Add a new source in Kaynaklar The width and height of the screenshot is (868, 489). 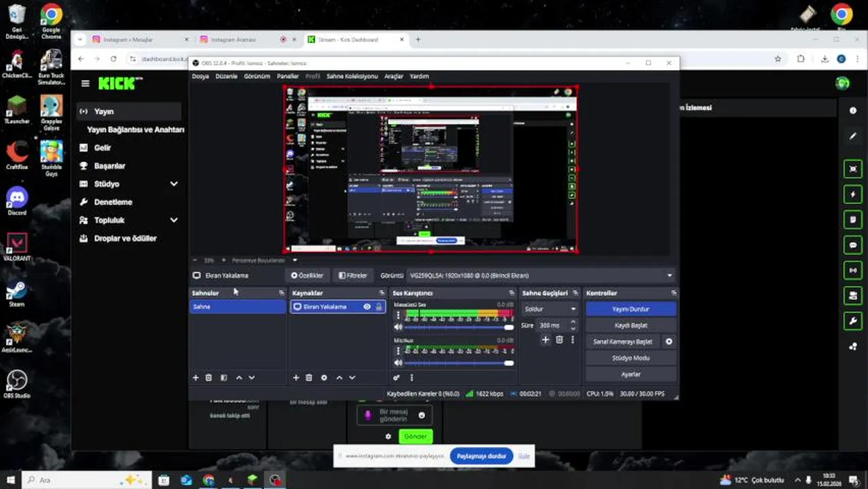(295, 378)
